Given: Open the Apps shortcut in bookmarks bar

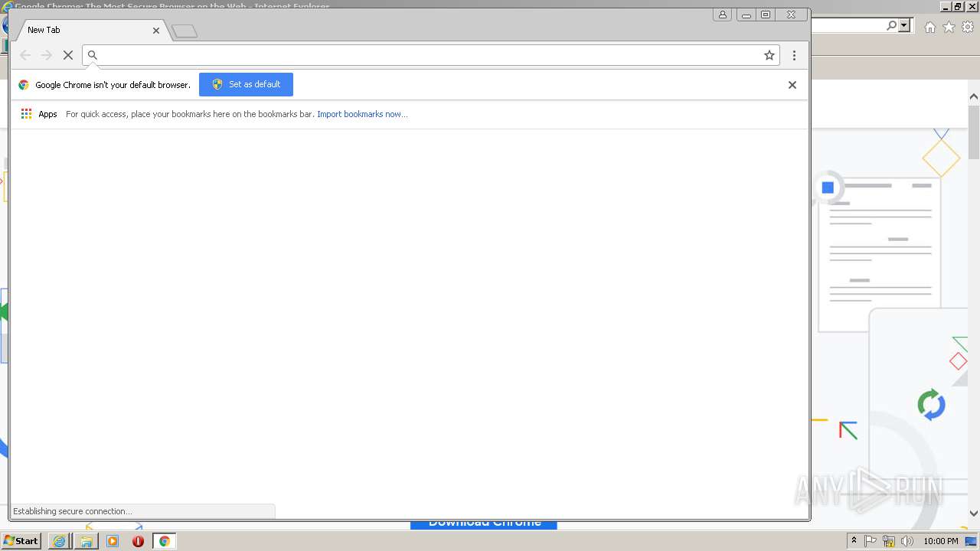Looking at the screenshot, I should click(x=39, y=114).
